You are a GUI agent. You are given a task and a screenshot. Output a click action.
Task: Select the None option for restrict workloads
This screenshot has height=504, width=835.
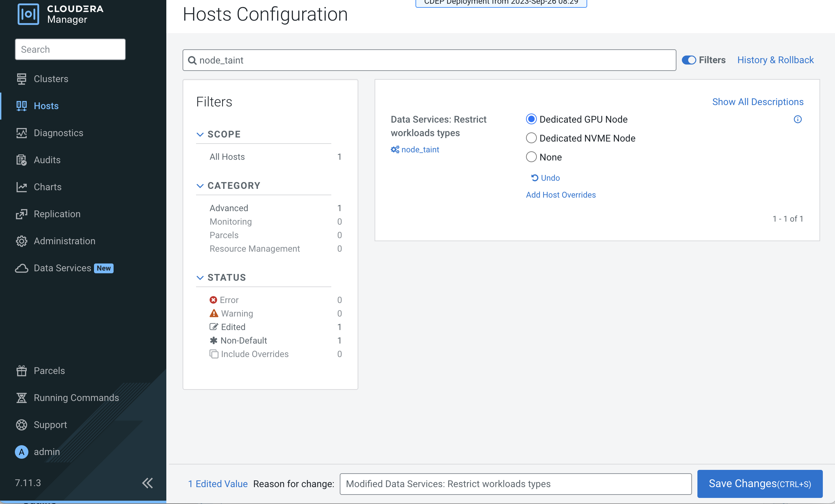point(531,157)
